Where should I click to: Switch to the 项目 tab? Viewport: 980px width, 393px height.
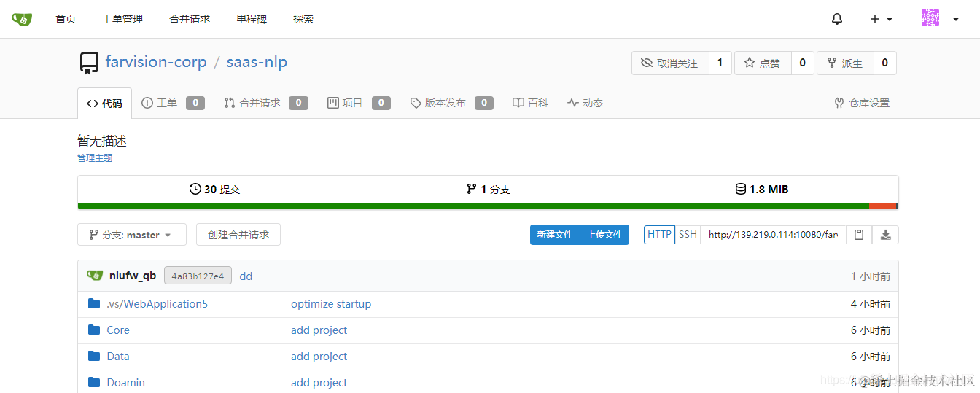(x=359, y=103)
